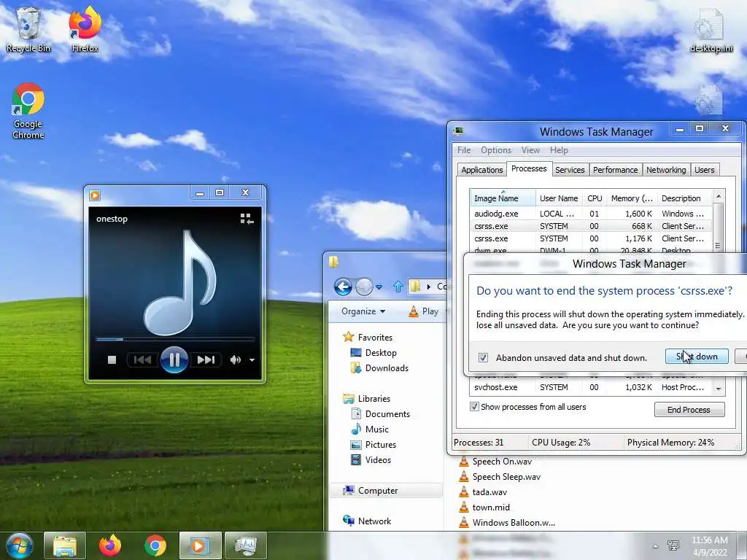Show hidden system tray icons
This screenshot has width=747, height=560.
pyautogui.click(x=655, y=546)
